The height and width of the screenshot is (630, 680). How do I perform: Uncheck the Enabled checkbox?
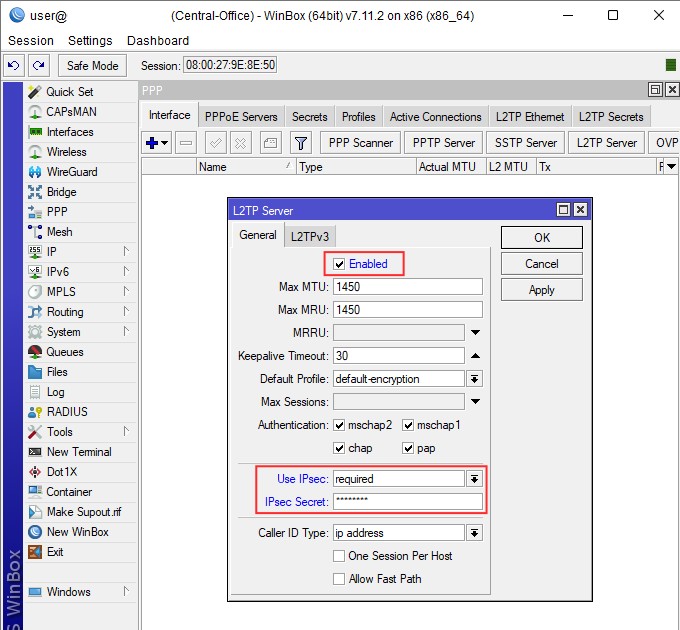click(340, 264)
